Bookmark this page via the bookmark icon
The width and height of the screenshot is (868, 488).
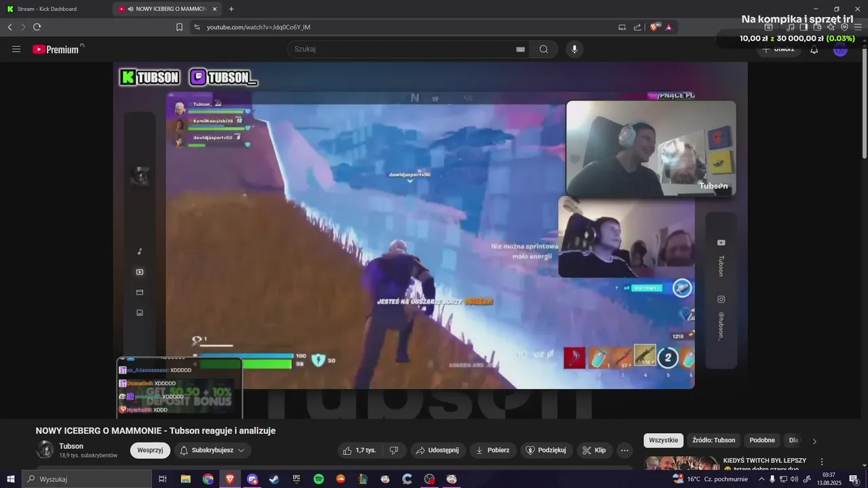(x=180, y=27)
